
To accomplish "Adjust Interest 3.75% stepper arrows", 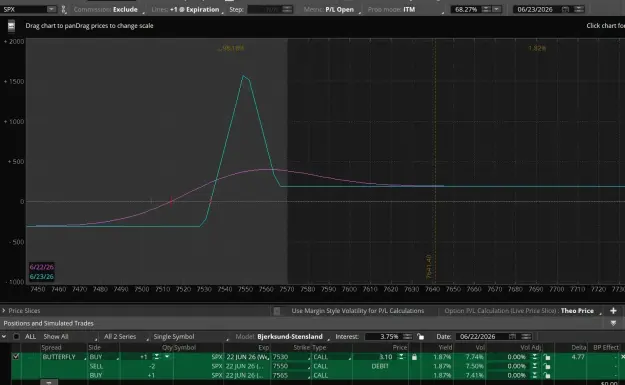I will [x=407, y=337].
